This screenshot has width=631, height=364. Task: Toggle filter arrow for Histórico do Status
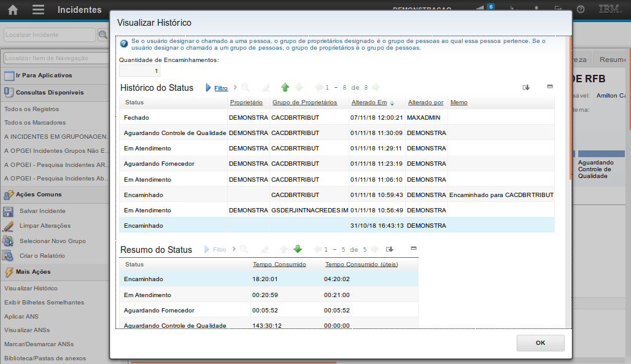tap(208, 88)
